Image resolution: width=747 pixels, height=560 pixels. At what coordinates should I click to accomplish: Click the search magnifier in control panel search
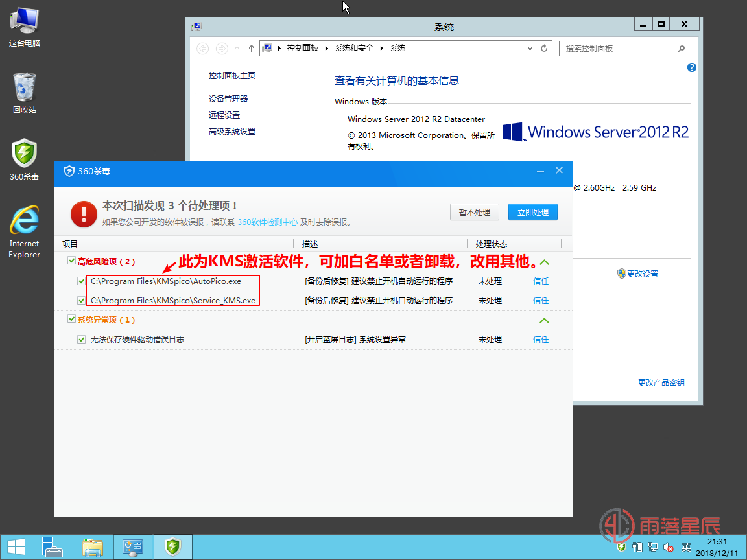[682, 49]
